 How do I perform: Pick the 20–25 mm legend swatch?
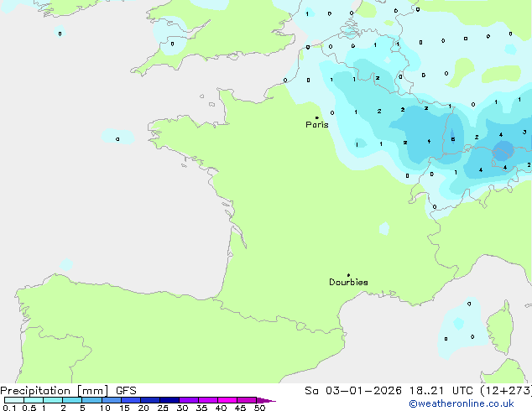pyautogui.click(x=150, y=400)
